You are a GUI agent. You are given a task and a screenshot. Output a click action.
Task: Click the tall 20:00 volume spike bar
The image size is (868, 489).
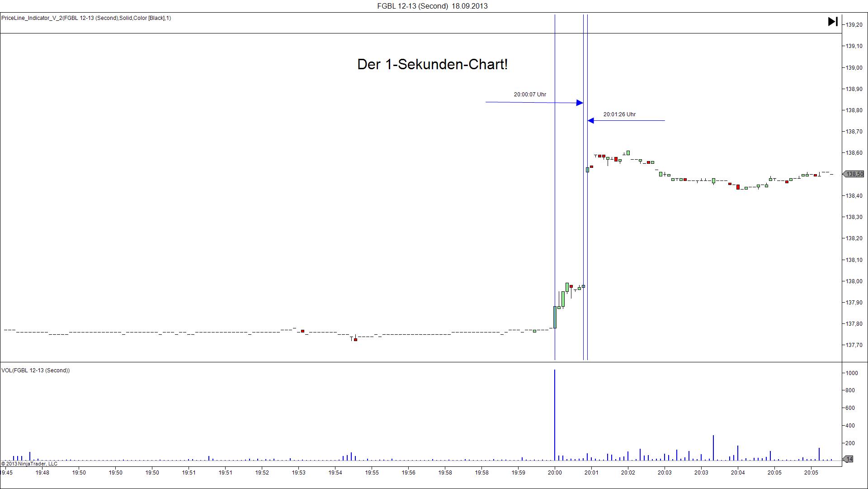(555, 415)
